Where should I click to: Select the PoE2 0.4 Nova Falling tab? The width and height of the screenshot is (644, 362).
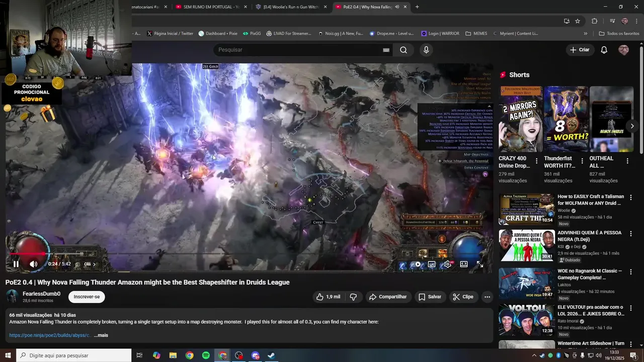[x=370, y=7]
